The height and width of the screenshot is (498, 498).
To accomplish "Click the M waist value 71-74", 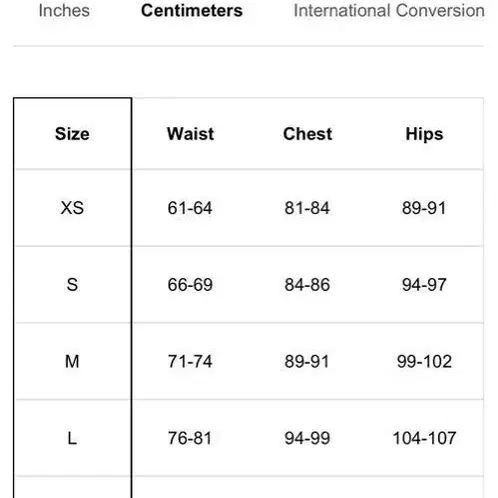I will coord(190,361).
